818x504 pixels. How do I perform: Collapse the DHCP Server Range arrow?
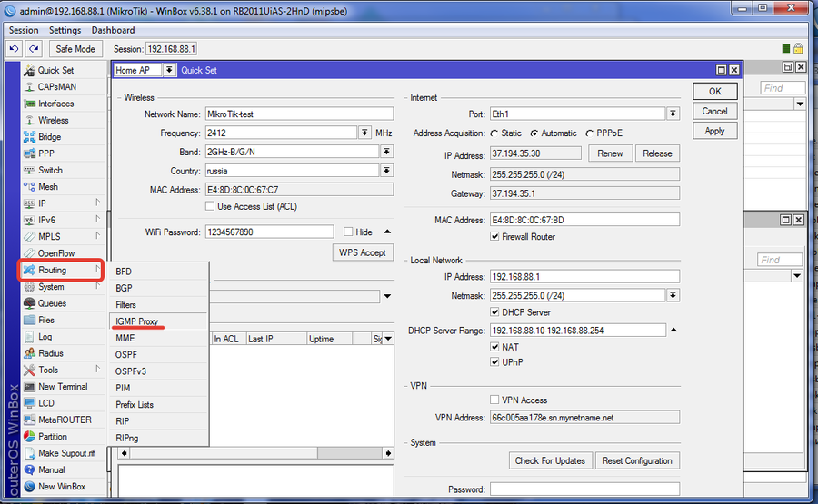(x=673, y=330)
